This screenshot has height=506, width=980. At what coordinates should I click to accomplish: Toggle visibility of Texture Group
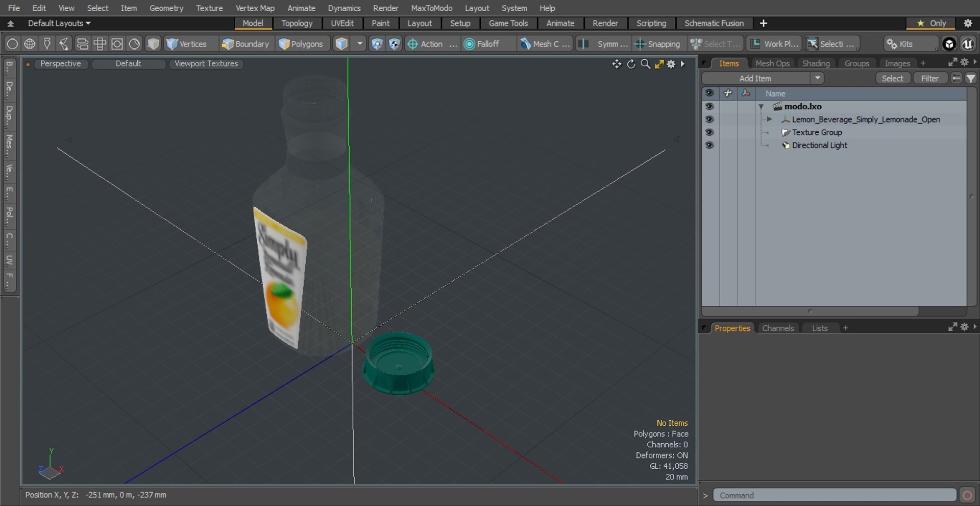click(x=709, y=132)
